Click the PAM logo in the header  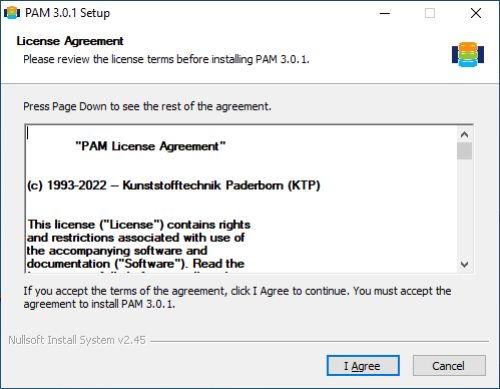pyautogui.click(x=468, y=54)
